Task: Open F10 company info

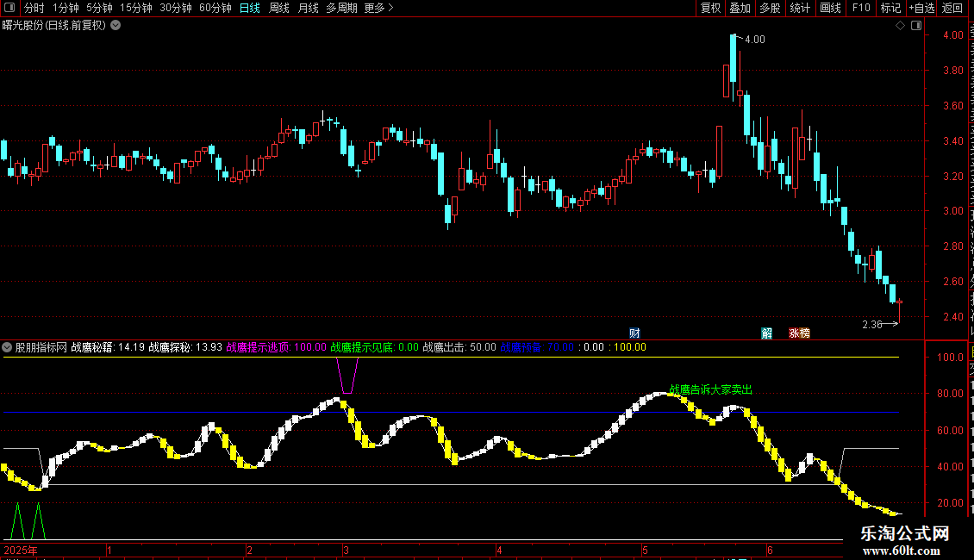Action: click(x=861, y=8)
